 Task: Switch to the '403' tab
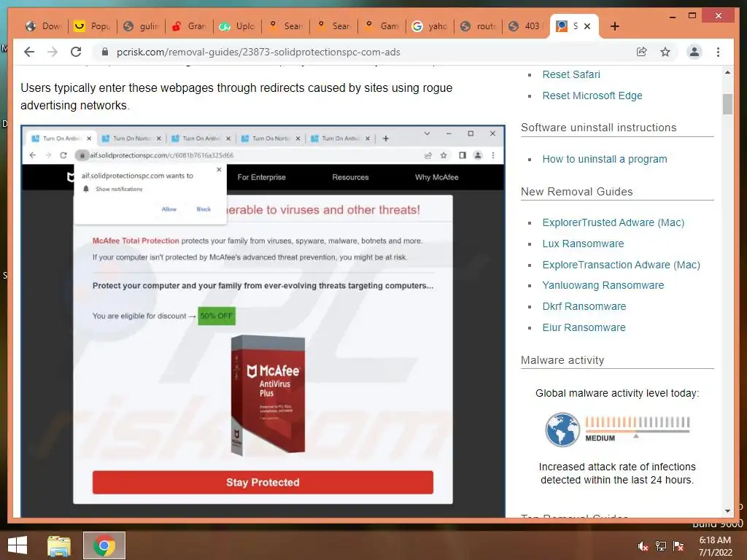pos(526,26)
